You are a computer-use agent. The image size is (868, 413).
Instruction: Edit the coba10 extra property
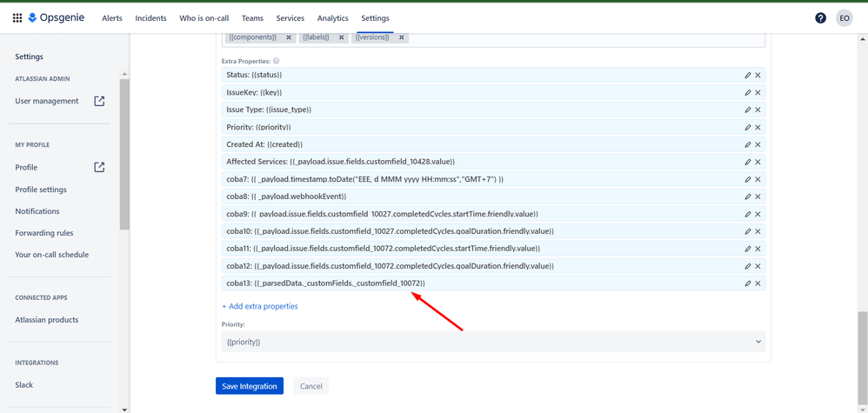[x=748, y=231]
